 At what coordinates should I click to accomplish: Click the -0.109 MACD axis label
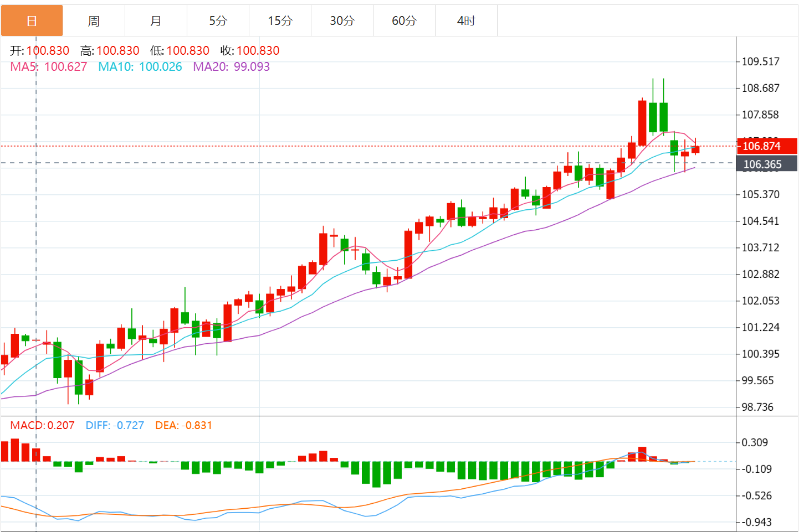(x=757, y=469)
